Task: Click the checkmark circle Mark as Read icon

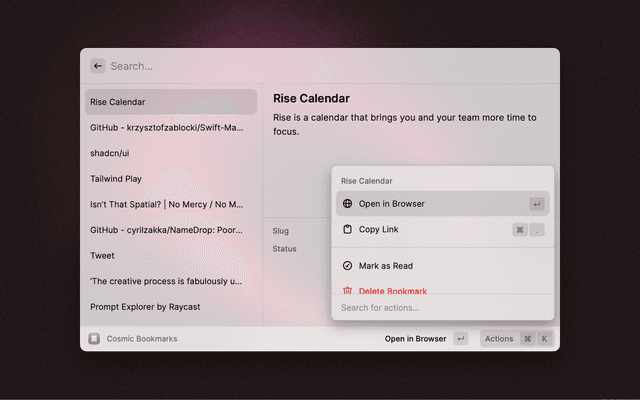Action: click(347, 266)
